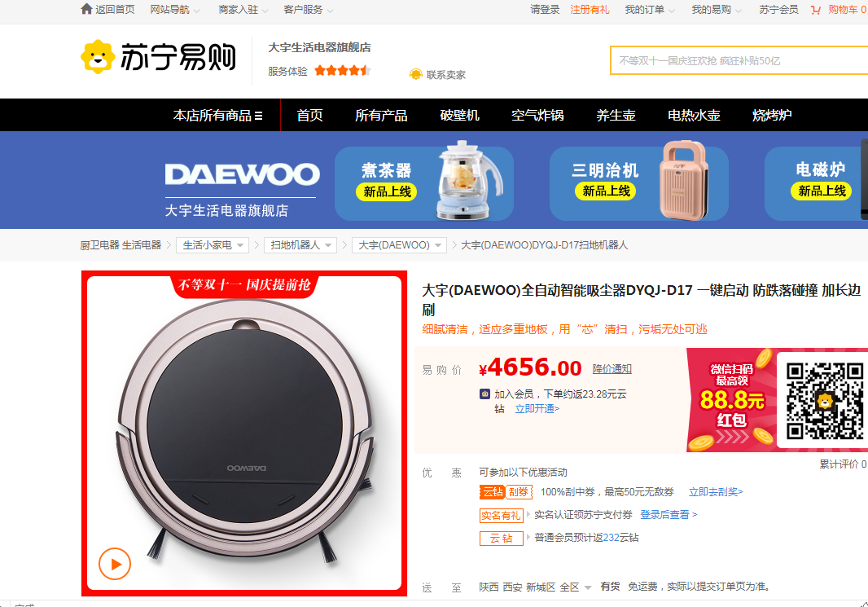
Task: Click the 联系卖家 chat icon
Action: 416,74
